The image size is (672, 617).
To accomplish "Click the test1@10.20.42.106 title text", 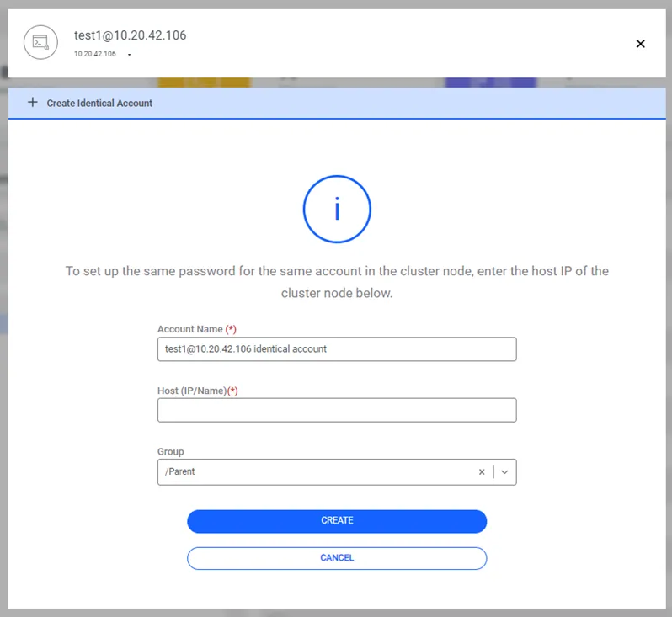I will [x=131, y=35].
